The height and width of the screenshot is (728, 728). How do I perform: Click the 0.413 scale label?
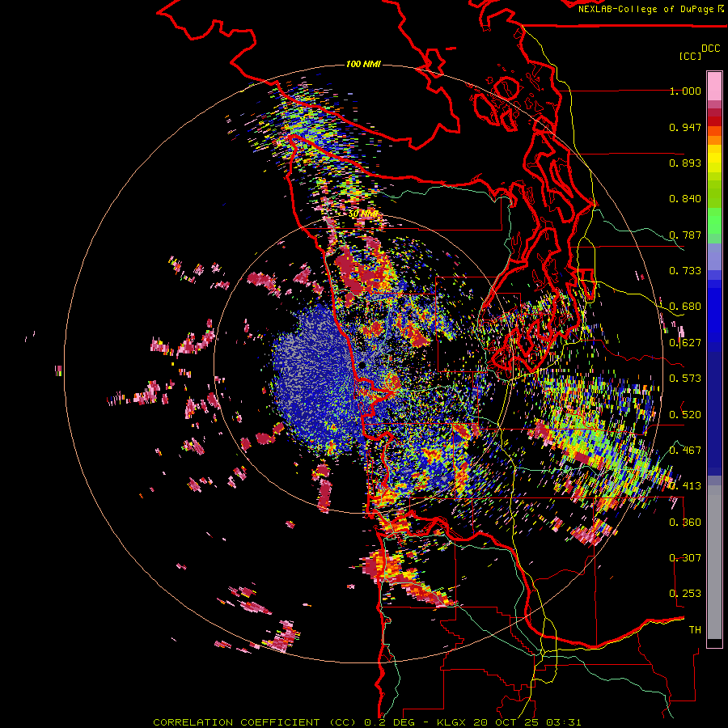[x=685, y=486]
